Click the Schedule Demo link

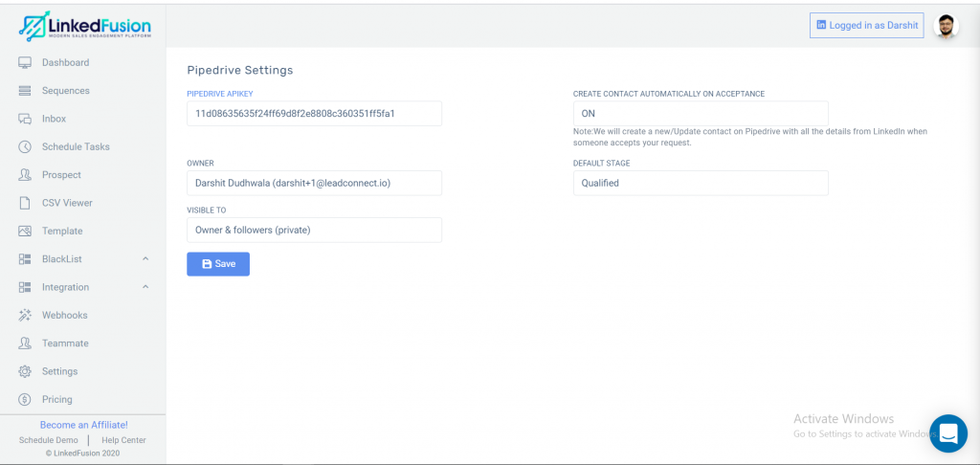[49, 440]
